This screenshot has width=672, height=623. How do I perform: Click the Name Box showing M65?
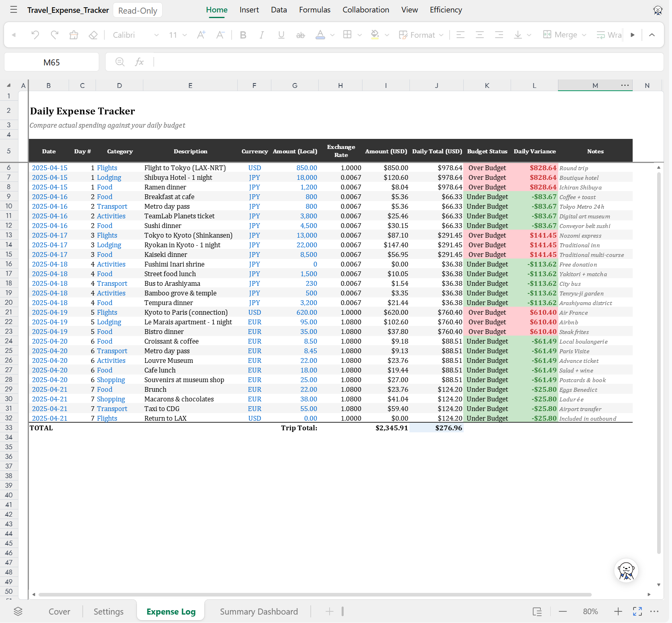[51, 62]
